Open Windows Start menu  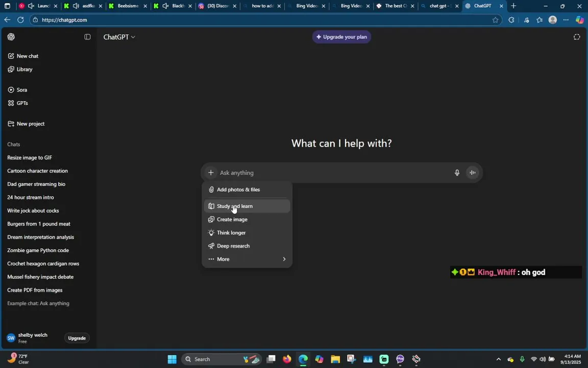172,359
